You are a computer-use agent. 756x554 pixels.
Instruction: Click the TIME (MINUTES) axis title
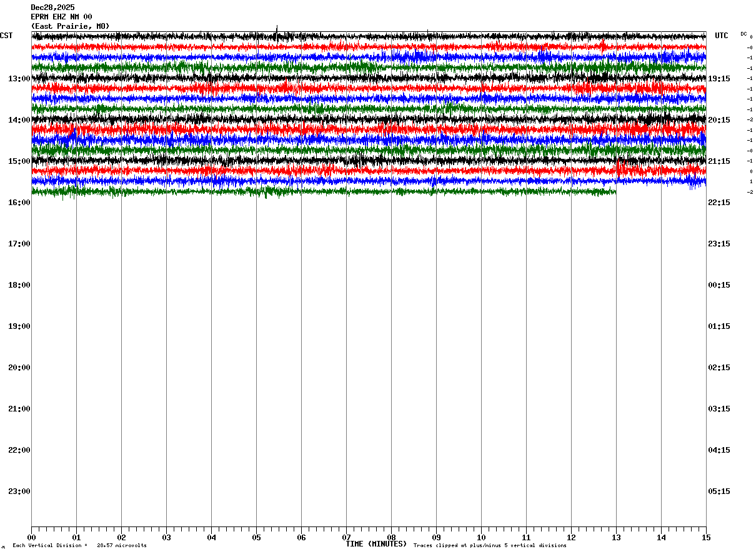376,544
